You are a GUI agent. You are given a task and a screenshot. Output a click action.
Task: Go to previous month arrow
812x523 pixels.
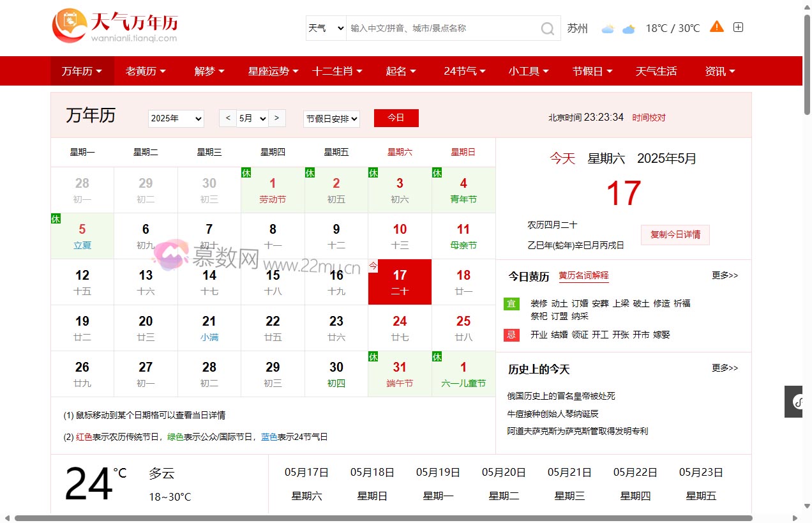pyautogui.click(x=228, y=118)
